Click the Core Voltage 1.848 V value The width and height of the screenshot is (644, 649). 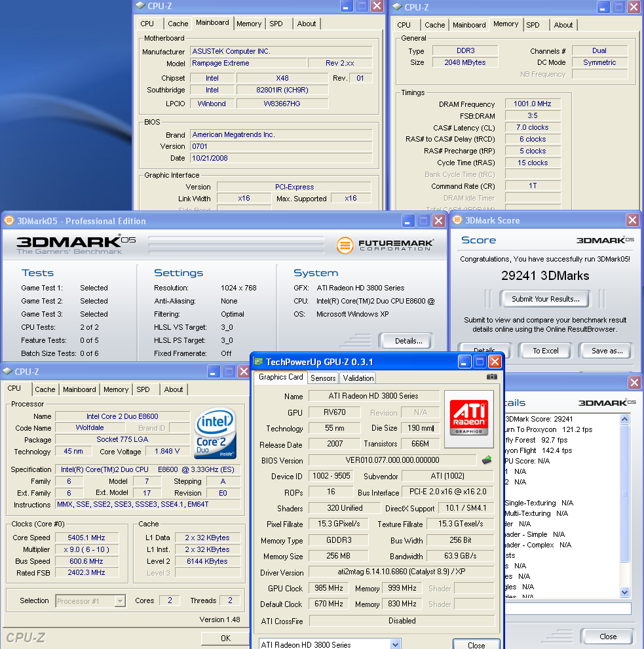tap(166, 451)
